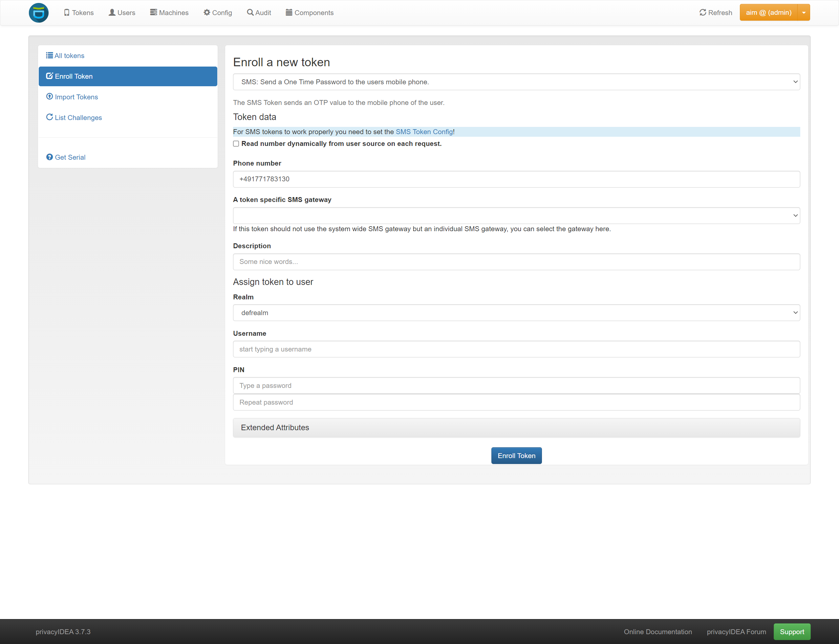Click the Import Tokens upload icon
The width and height of the screenshot is (839, 644).
(x=50, y=97)
